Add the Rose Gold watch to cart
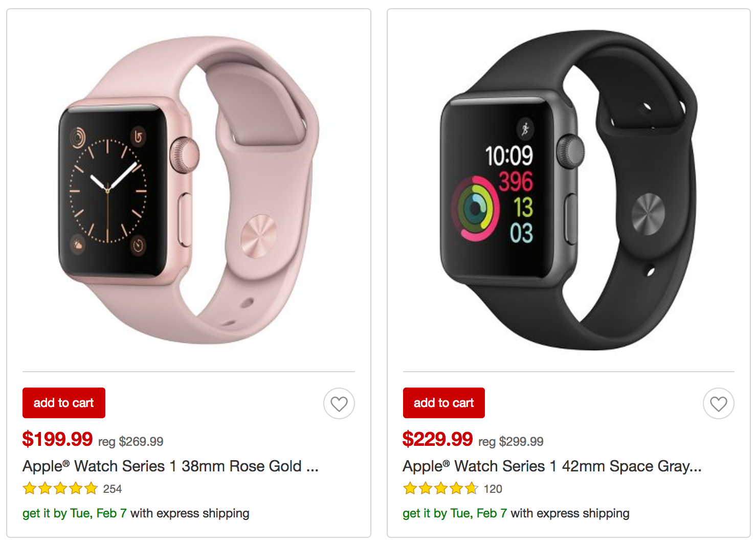This screenshot has width=756, height=544. (x=64, y=403)
